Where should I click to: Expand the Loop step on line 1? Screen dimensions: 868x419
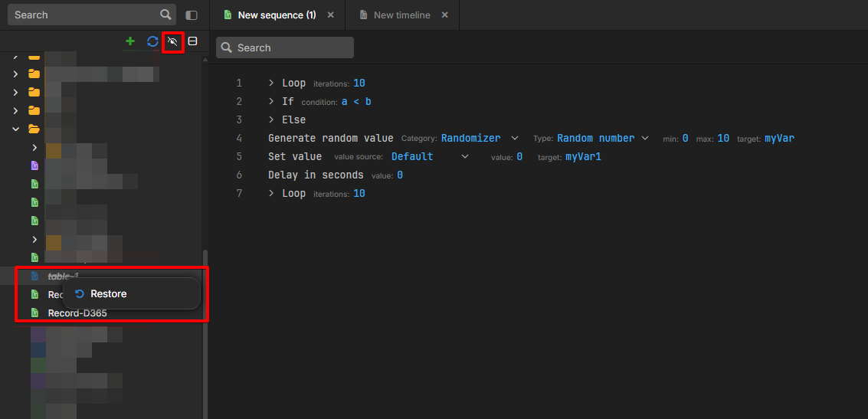coord(271,83)
